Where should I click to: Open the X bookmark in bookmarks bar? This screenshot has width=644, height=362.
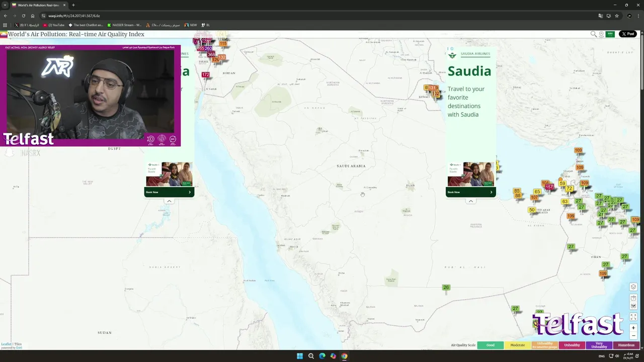coord(27,25)
